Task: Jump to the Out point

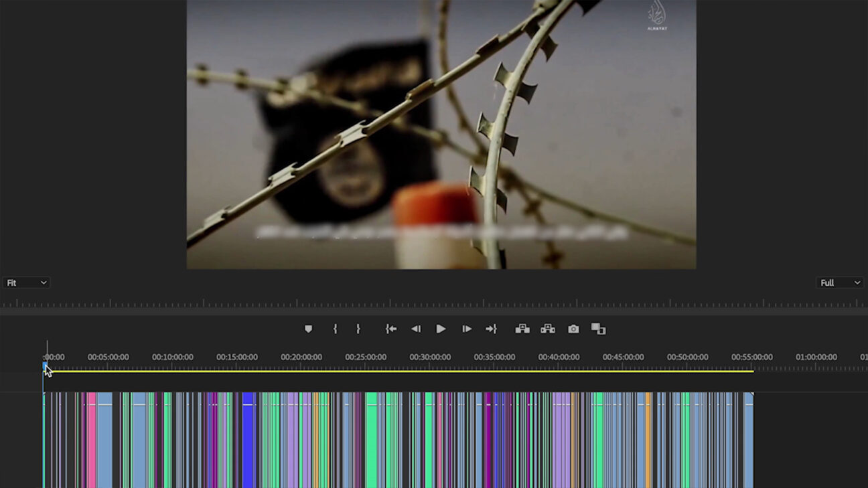Action: coord(491,329)
